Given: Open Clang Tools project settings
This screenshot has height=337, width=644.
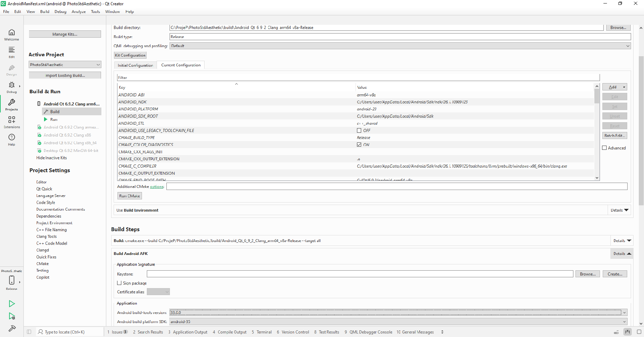Looking at the screenshot, I should tap(46, 236).
